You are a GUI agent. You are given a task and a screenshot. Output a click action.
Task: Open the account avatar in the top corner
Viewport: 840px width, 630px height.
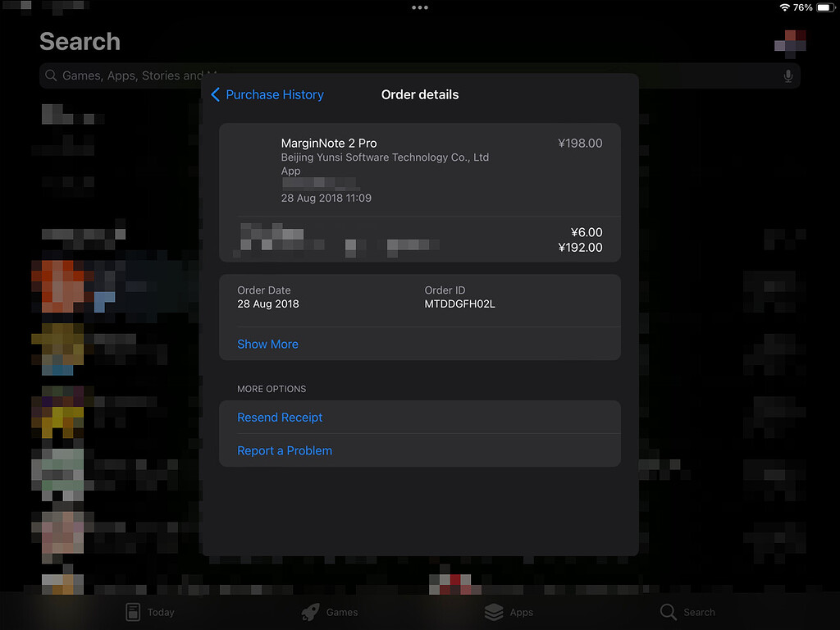click(x=790, y=43)
